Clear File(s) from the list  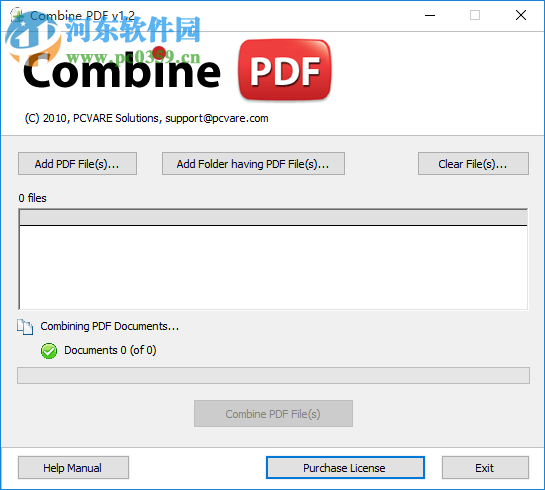(473, 163)
